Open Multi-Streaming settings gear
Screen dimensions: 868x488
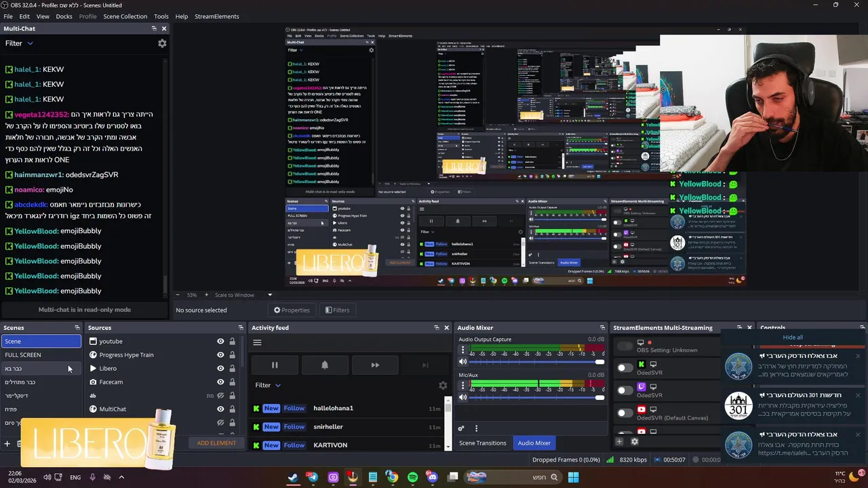click(x=635, y=442)
